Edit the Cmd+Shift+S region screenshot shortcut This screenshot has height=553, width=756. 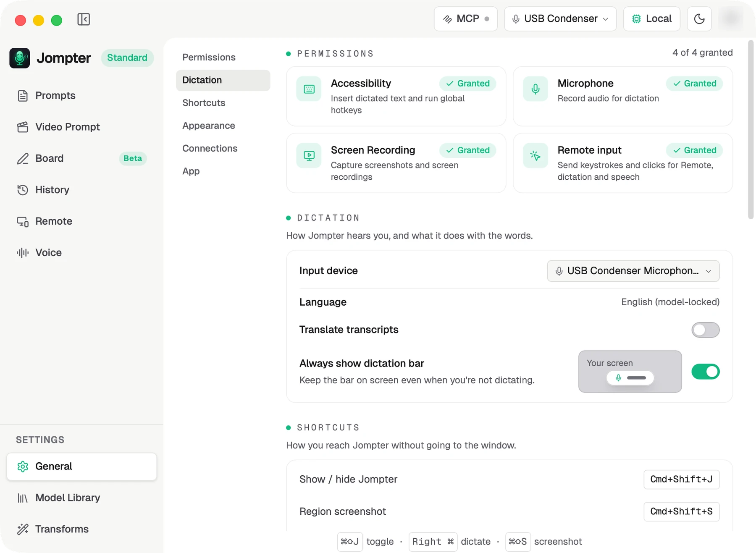(681, 512)
